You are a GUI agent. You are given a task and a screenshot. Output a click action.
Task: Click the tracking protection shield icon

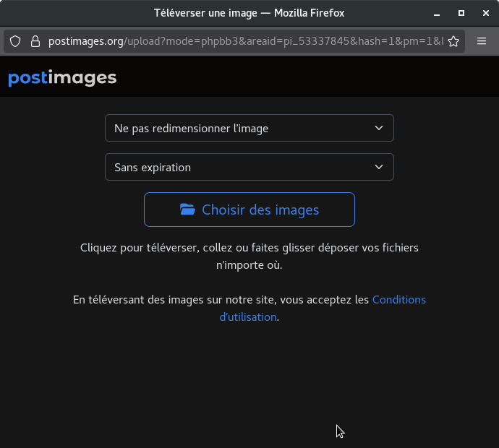click(15, 41)
